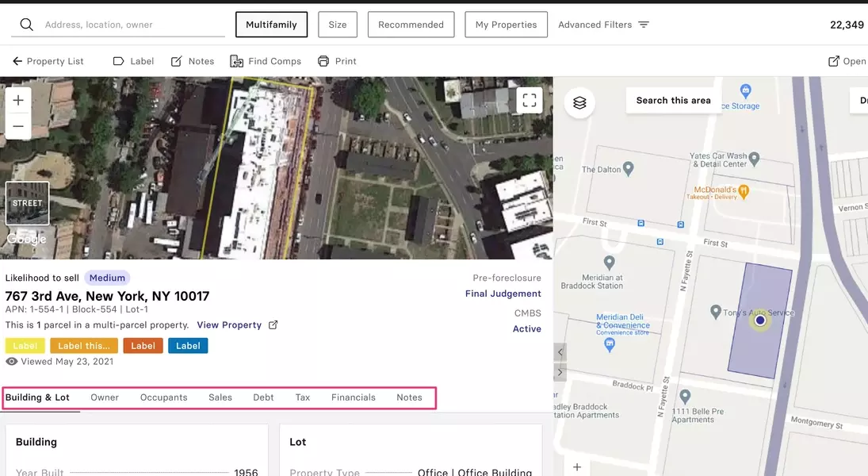The width and height of the screenshot is (868, 476).
Task: Switch to the Owner tab
Action: point(105,397)
